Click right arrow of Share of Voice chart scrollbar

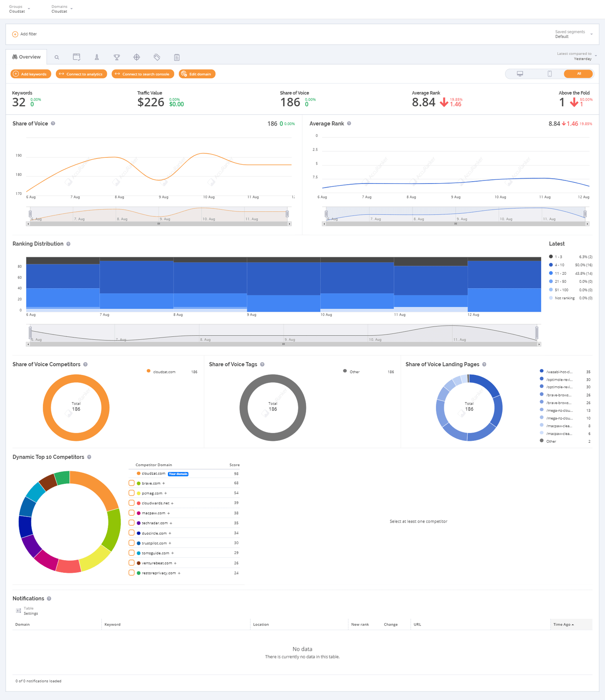tap(290, 224)
